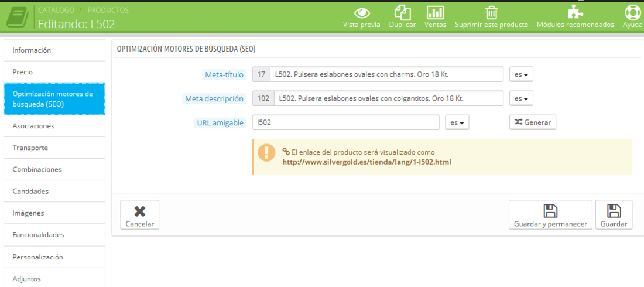Click the URL amigable label
Image resolution: width=644 pixels, height=287 pixels.
[220, 122]
